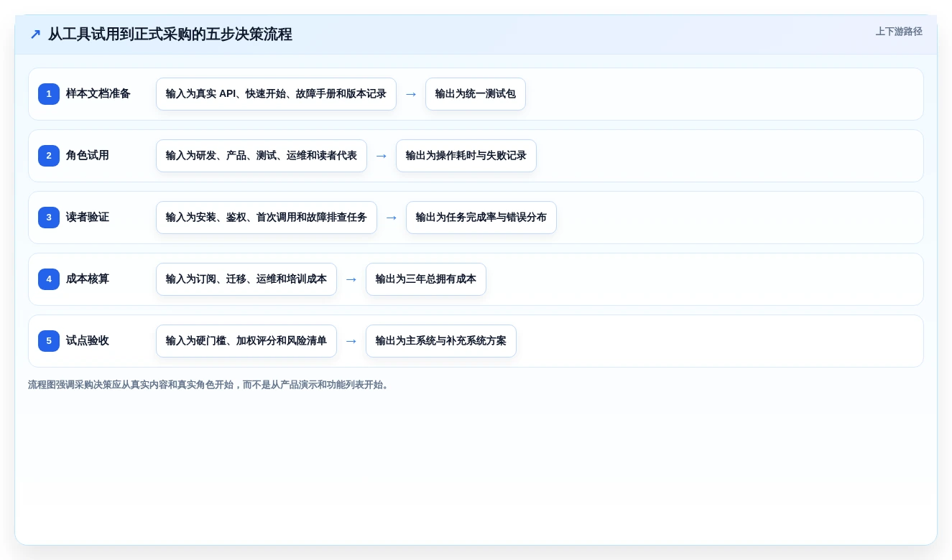Click the input box 输入为订阅、迁移、运维和培训成本
The height and width of the screenshot is (560, 952).
[246, 279]
